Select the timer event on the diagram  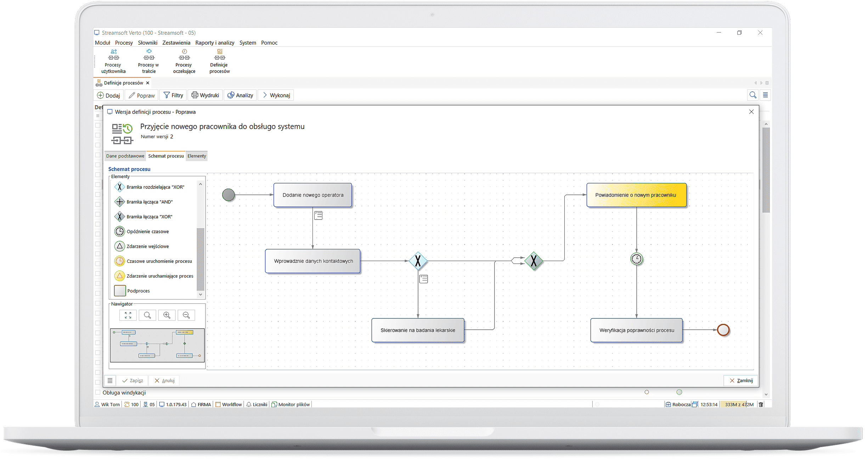[x=637, y=259]
